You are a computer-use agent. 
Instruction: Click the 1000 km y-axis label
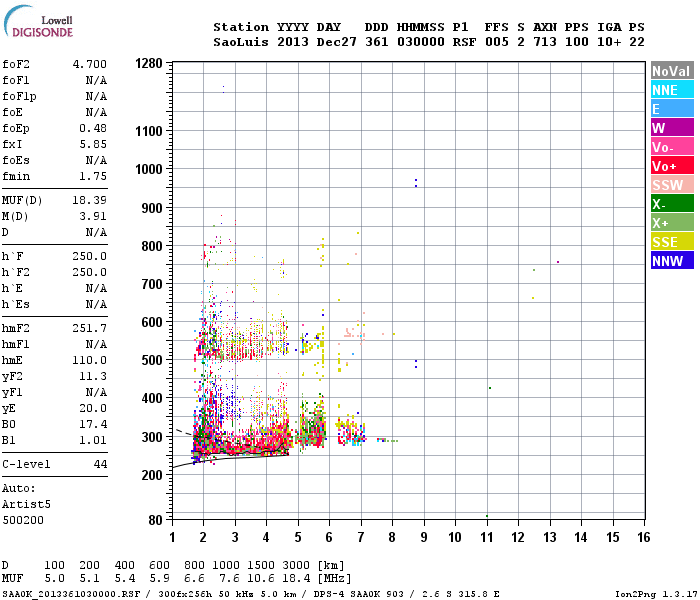[149, 169]
